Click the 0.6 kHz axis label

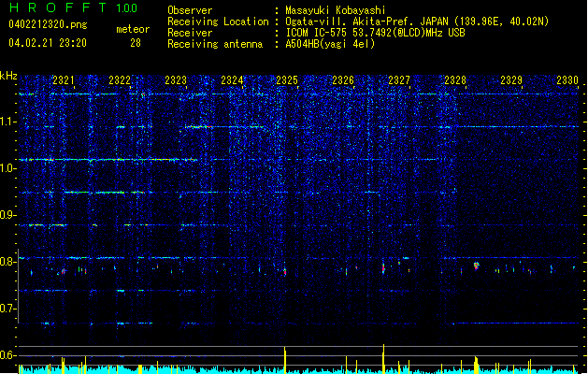click(x=8, y=355)
